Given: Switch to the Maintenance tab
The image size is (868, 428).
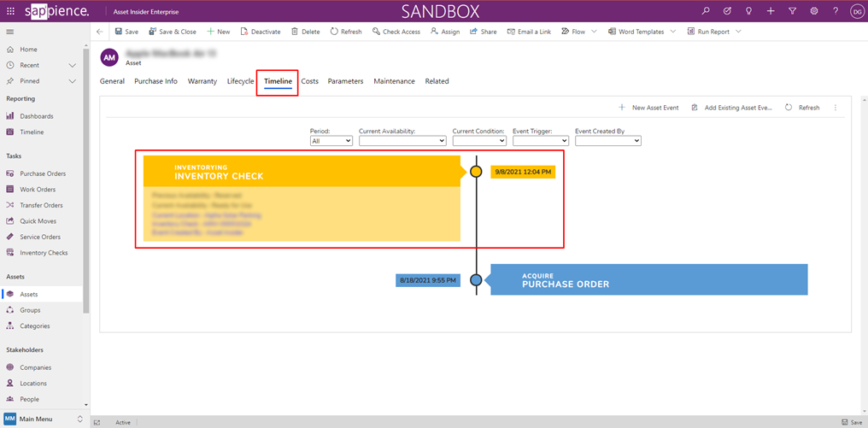Looking at the screenshot, I should point(394,81).
